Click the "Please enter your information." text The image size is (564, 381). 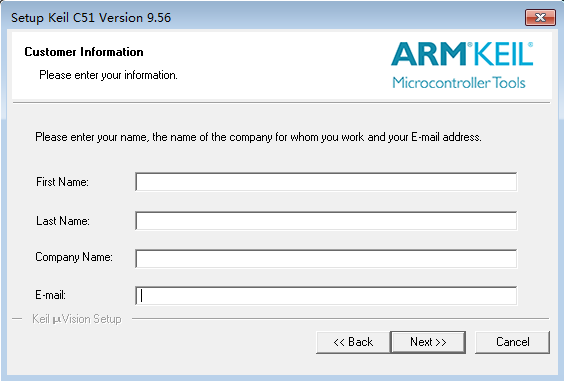pos(108,75)
